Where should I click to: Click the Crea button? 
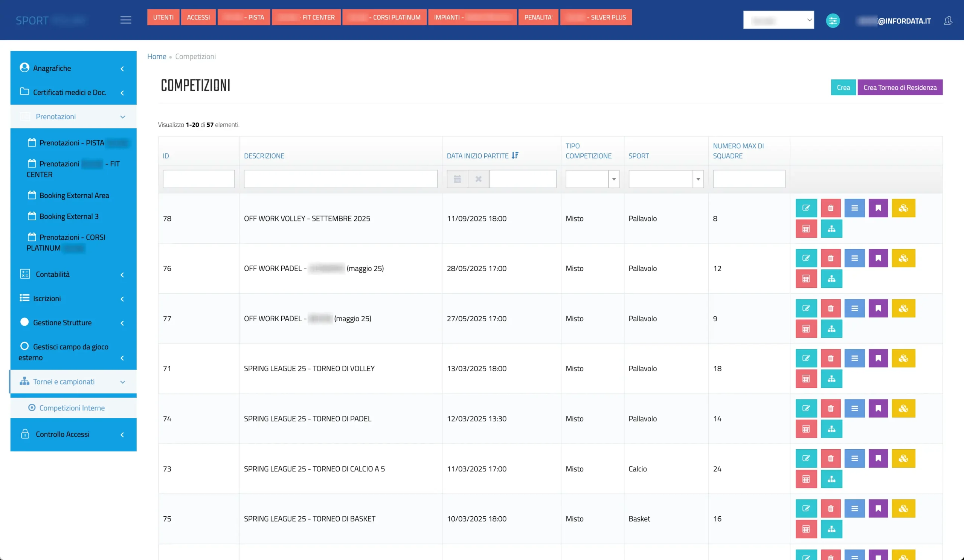843,88
